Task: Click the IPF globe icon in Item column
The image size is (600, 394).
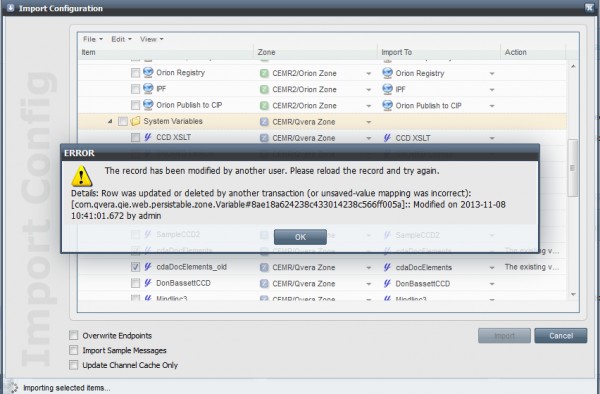Action: 148,88
